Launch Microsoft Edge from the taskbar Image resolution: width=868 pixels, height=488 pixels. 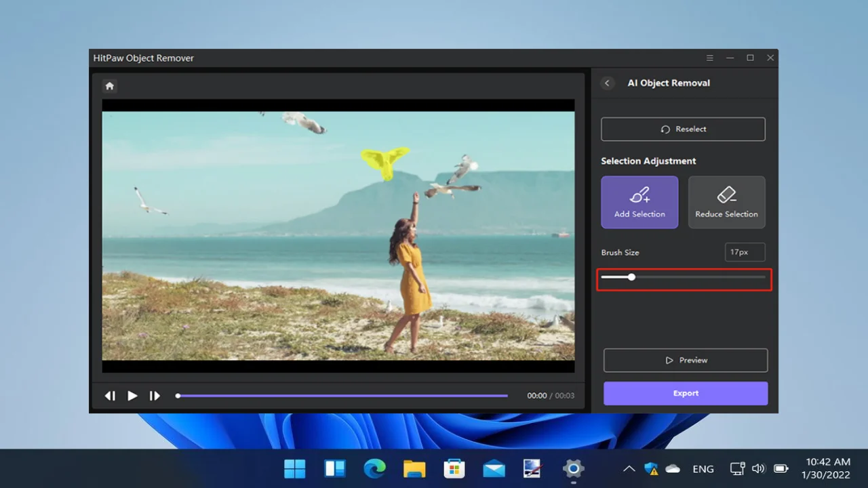(x=374, y=468)
